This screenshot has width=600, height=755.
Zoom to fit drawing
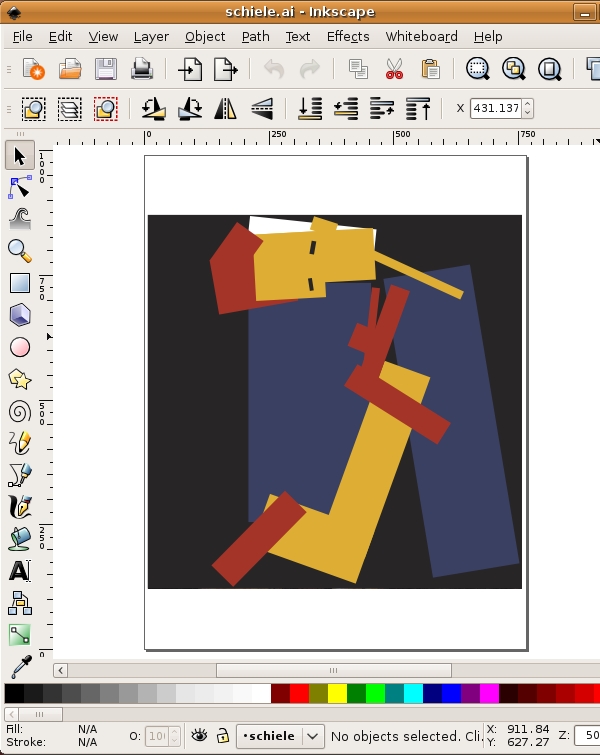coord(514,69)
